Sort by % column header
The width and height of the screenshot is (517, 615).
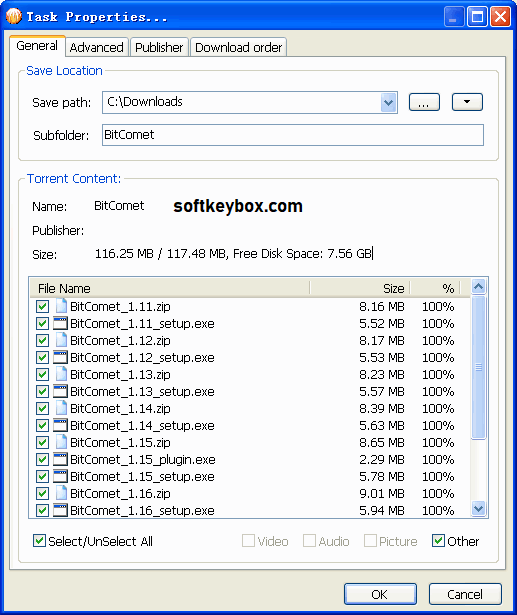435,288
